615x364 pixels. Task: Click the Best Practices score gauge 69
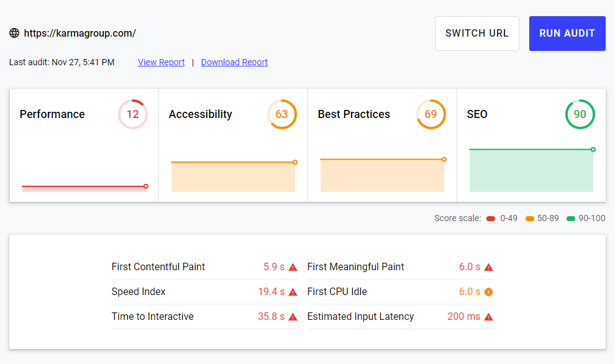pos(430,114)
